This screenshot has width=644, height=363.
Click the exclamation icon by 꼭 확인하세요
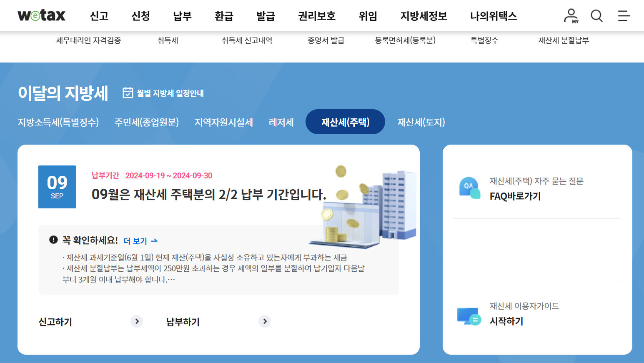(x=53, y=240)
